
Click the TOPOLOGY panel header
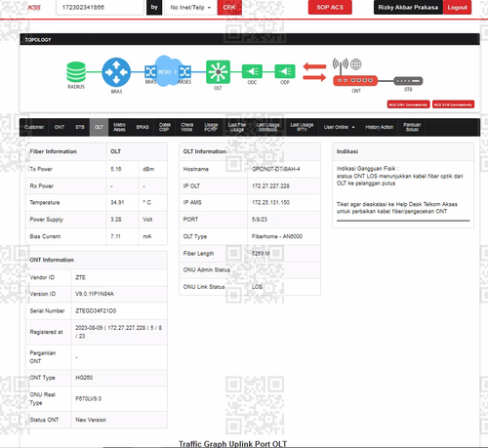coord(250,39)
